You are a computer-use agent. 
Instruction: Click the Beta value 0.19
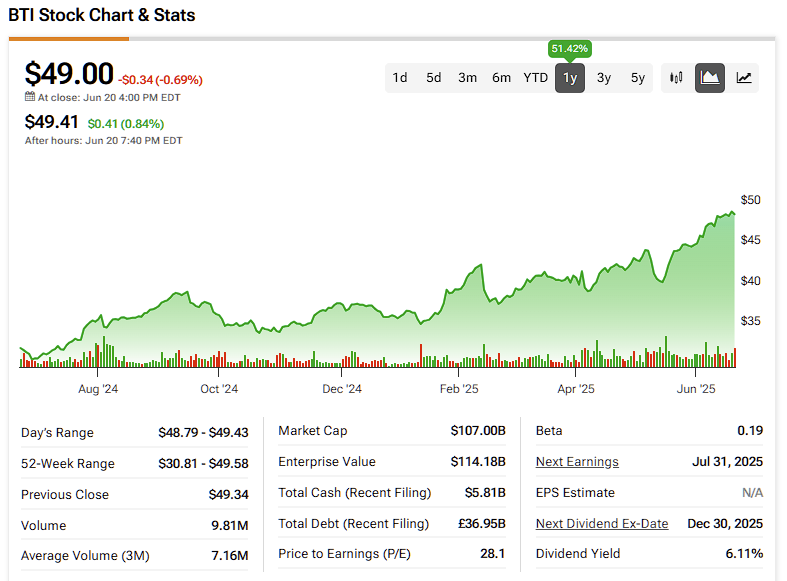[750, 430]
